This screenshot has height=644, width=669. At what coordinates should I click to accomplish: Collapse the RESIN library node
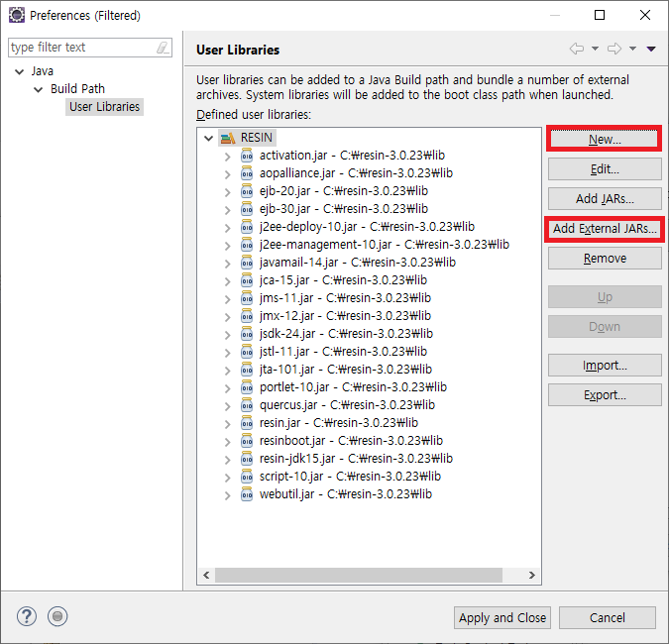click(208, 138)
